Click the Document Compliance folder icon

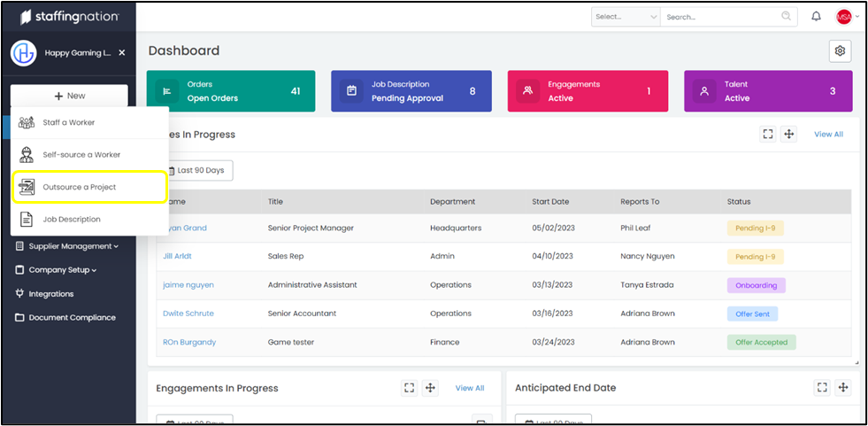tap(19, 317)
